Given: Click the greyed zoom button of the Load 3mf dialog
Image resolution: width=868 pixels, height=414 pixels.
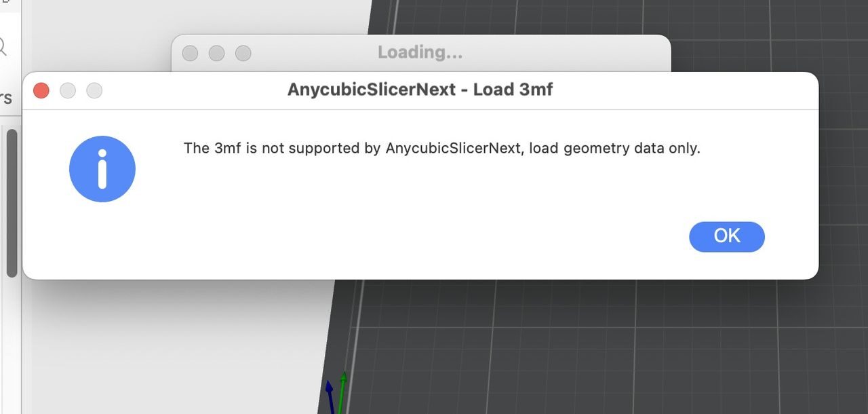Looking at the screenshot, I should [94, 90].
